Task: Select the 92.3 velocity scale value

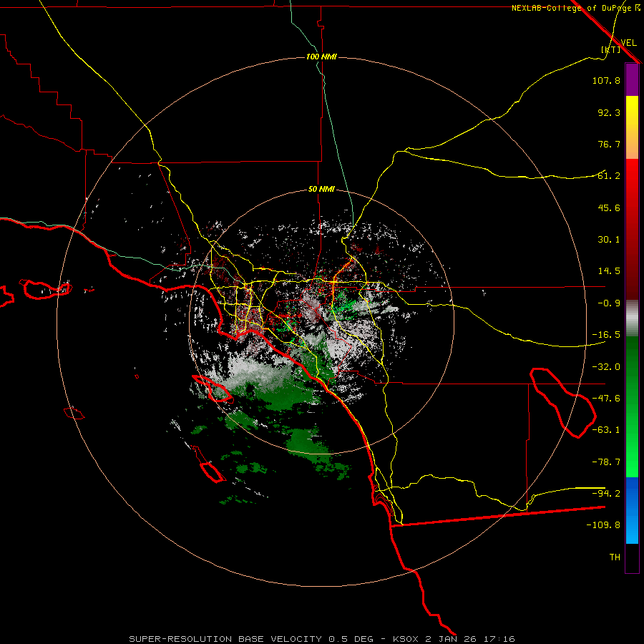Action: (609, 112)
